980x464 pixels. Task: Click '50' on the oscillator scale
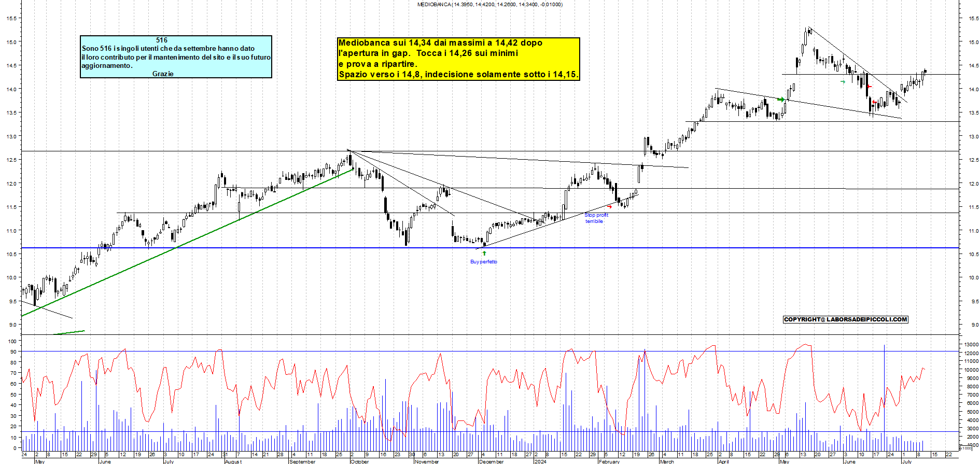pos(13,395)
